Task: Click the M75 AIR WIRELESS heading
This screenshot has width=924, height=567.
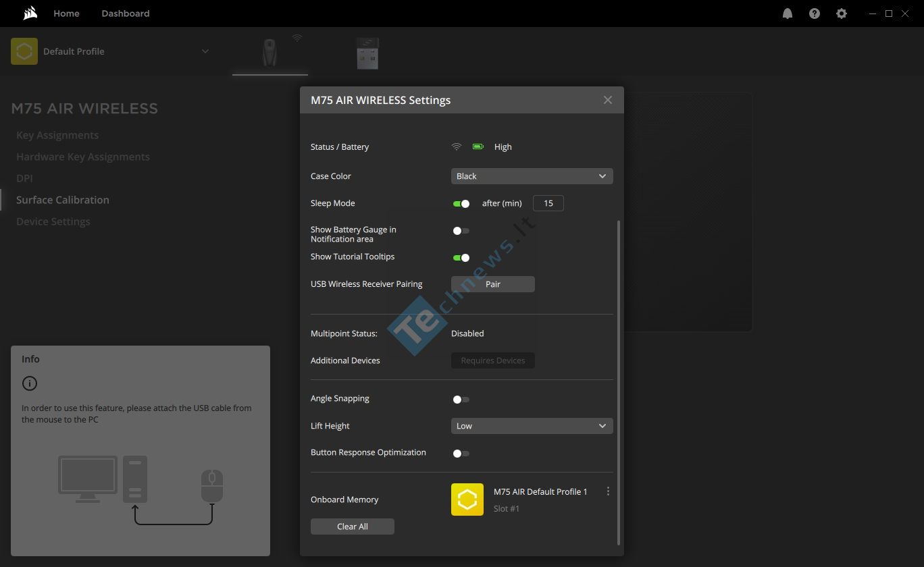Action: (x=84, y=108)
